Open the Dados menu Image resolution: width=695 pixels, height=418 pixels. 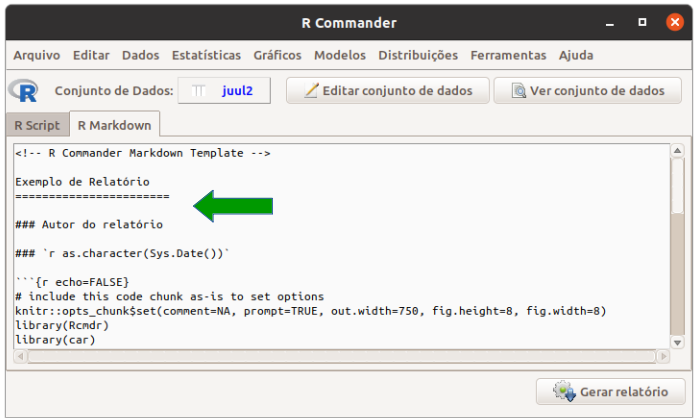(141, 55)
